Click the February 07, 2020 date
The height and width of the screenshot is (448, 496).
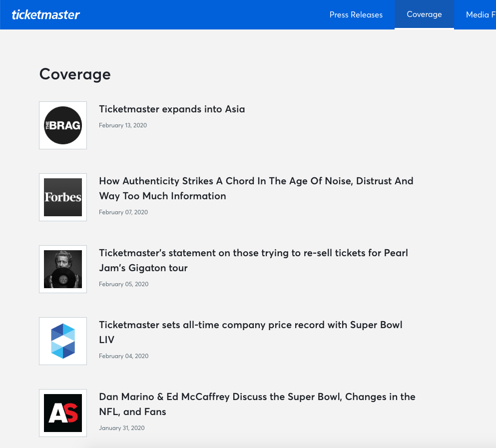click(x=123, y=212)
